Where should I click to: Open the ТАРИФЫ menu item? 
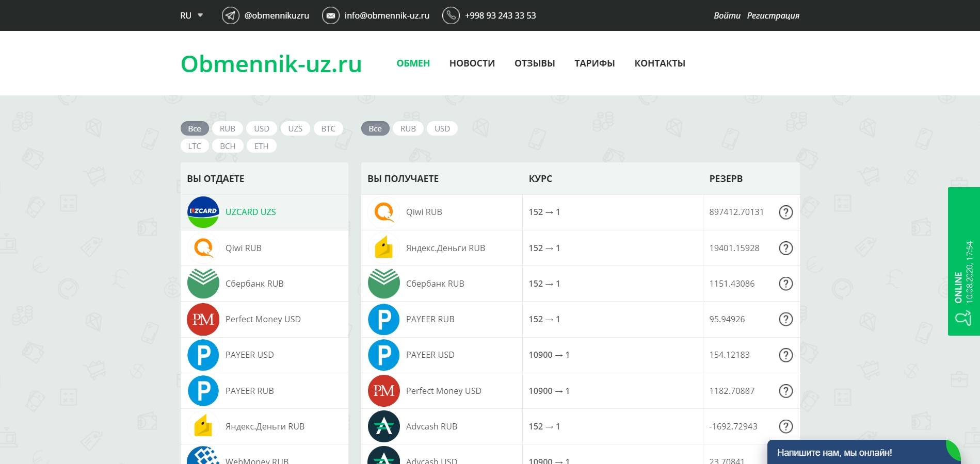pos(595,63)
